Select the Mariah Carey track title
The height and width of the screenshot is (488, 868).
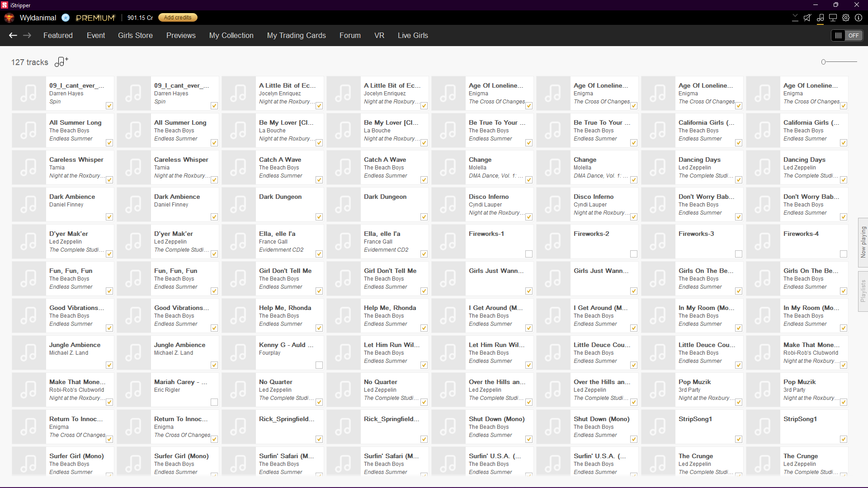(181, 382)
